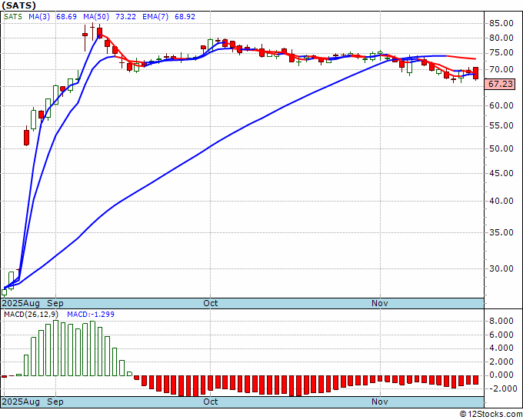Click the Sep label on MACD axis
The height and width of the screenshot is (420, 523).
point(55,402)
